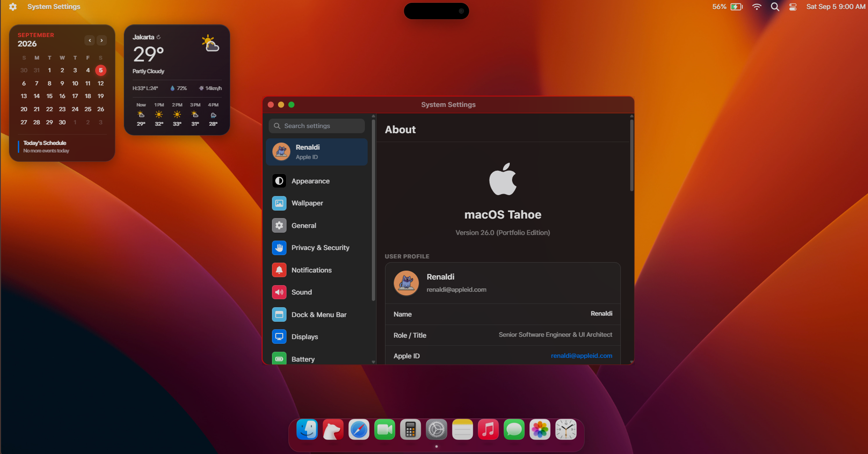This screenshot has height=454, width=868.
Task: Click the gear icon in the menu bar
Action: [x=13, y=7]
